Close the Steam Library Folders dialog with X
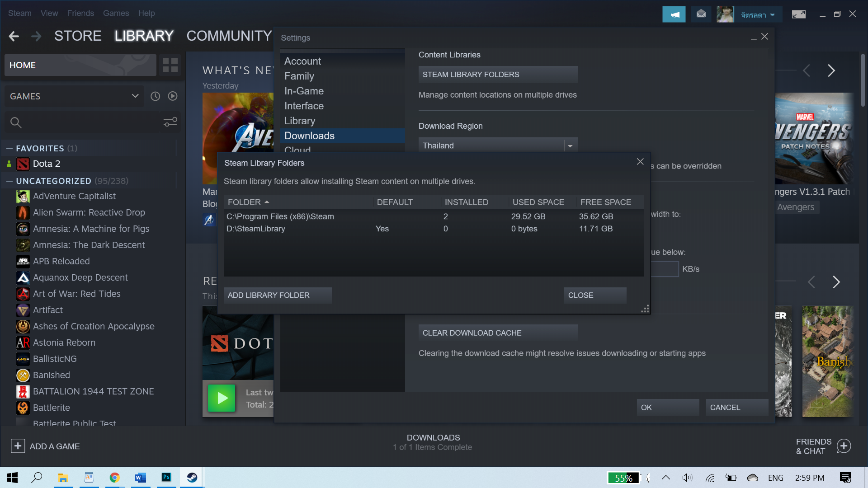 click(640, 162)
